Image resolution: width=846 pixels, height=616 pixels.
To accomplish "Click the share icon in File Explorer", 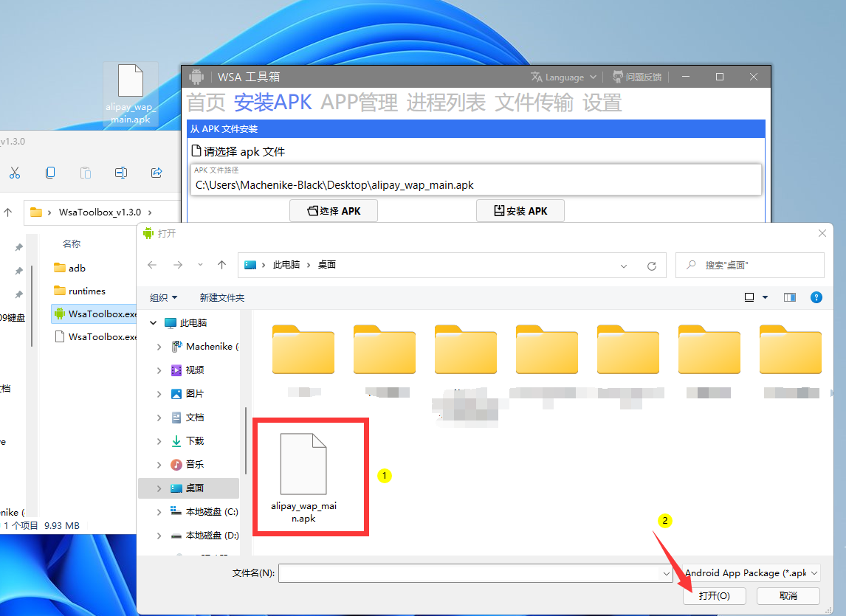I will click(157, 173).
